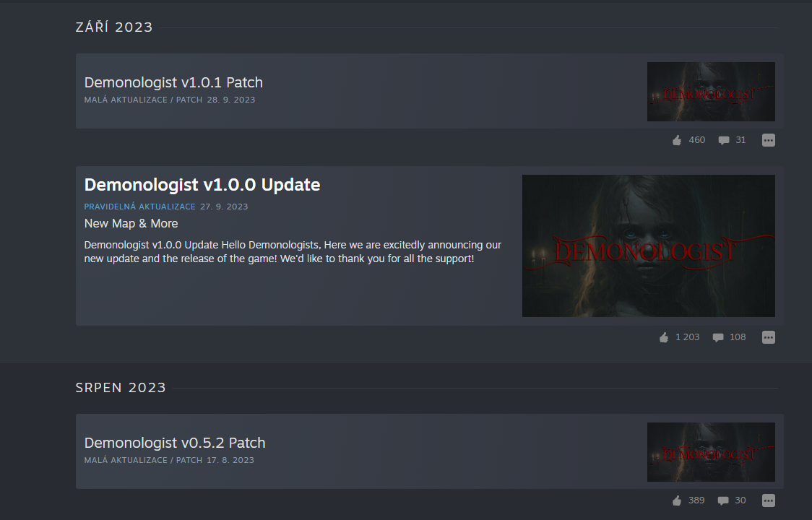Open comments on the v1.0.1 Patch post
Screen dimensions: 812x520
click(x=724, y=140)
